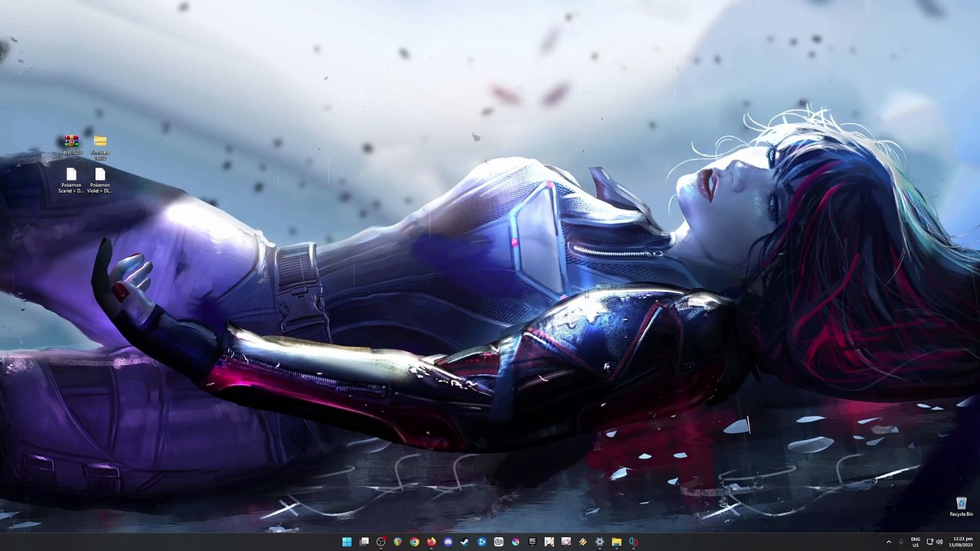Open Epic Games Launcher from the taskbar

click(532, 542)
